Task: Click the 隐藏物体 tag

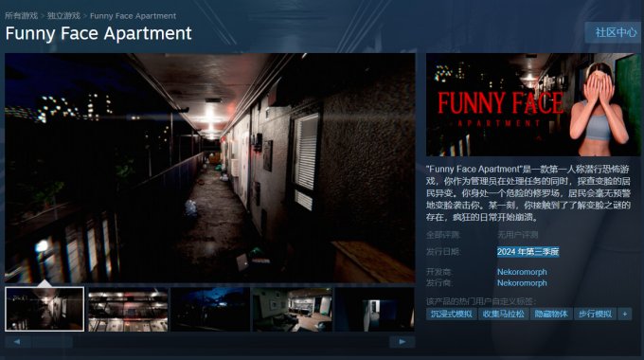Action: (x=551, y=314)
